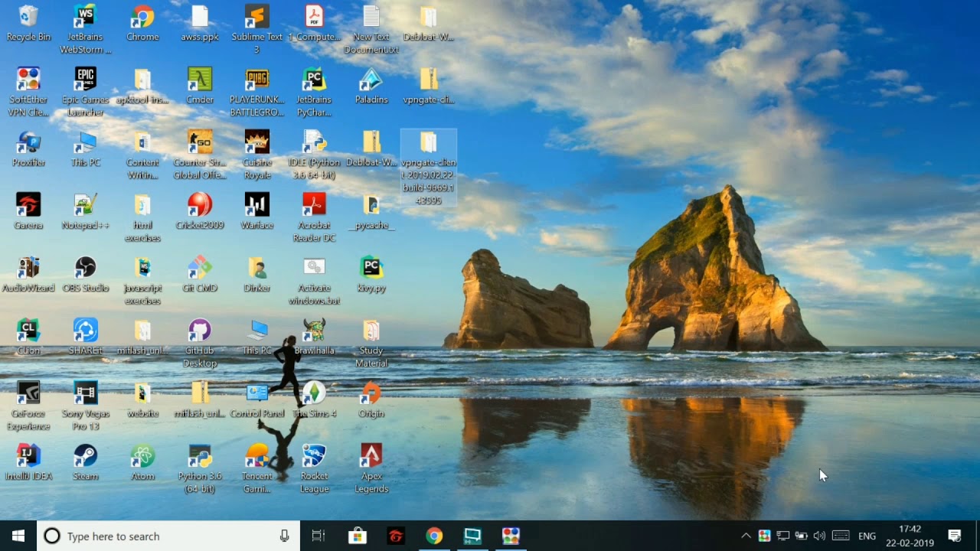Select the Warface desktop shortcut
Screen dimensions: 980x551
(x=257, y=211)
